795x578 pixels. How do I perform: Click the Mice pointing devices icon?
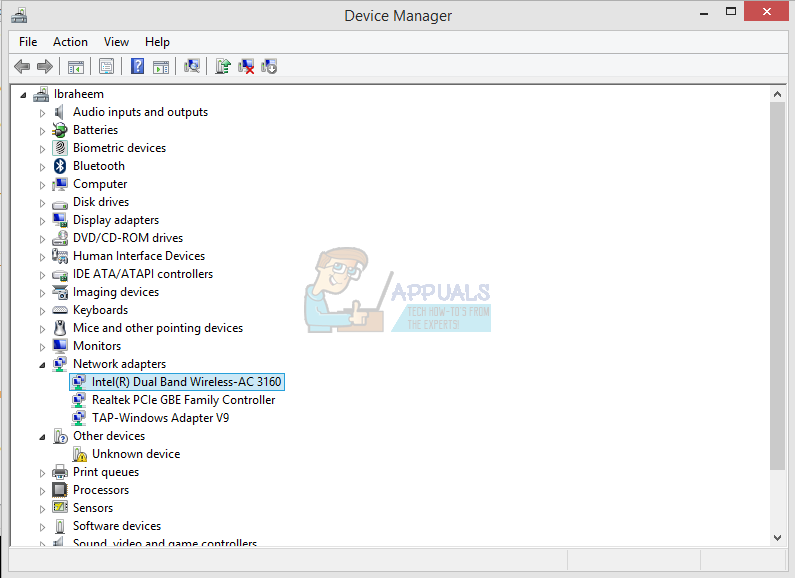pyautogui.click(x=60, y=328)
